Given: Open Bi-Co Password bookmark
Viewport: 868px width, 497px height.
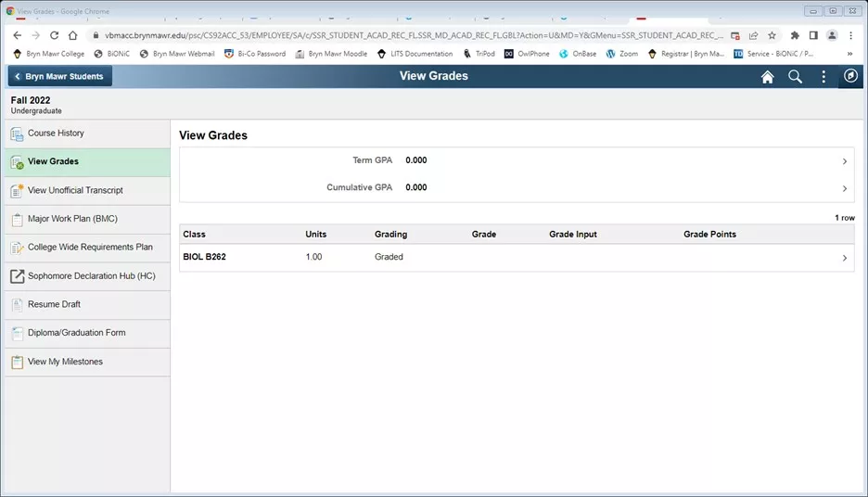Looking at the screenshot, I should tap(255, 54).
